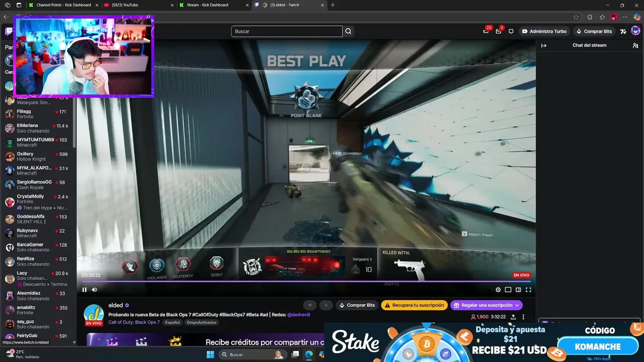The image size is (644, 362).
Task: Click Recupera tu suscripción button
Action: (x=415, y=305)
